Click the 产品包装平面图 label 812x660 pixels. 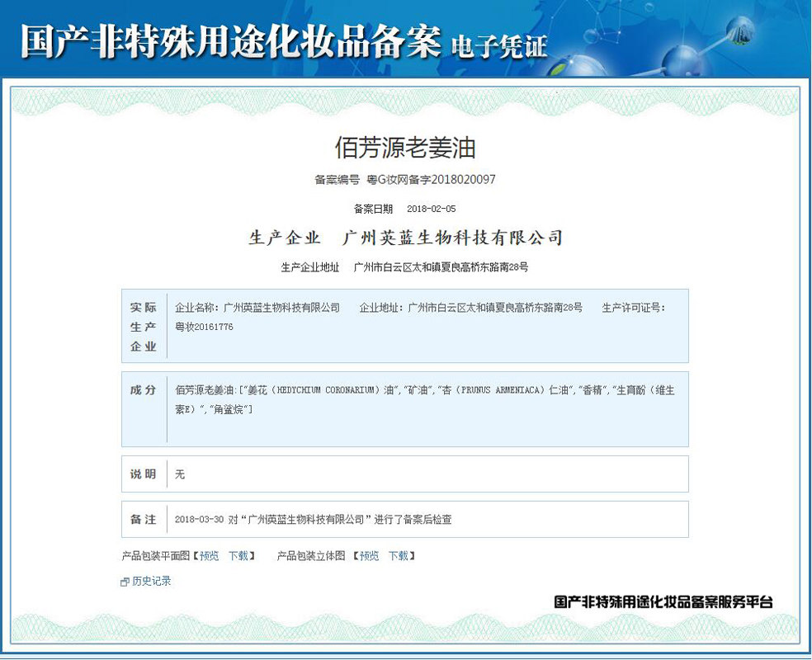click(156, 556)
